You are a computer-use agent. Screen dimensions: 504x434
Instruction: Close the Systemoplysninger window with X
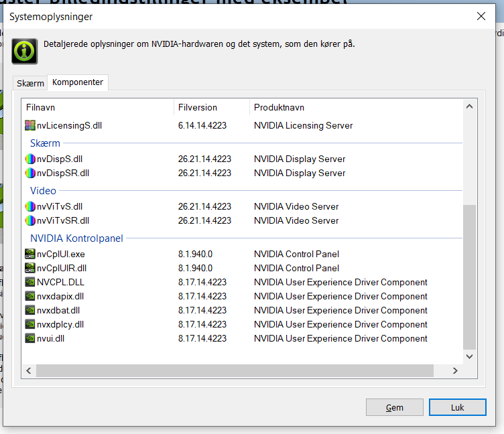tap(481, 16)
